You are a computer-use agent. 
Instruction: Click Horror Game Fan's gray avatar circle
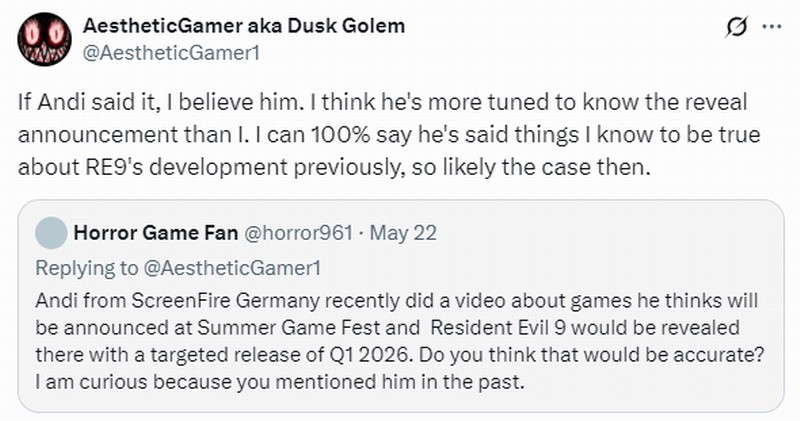pos(50,237)
